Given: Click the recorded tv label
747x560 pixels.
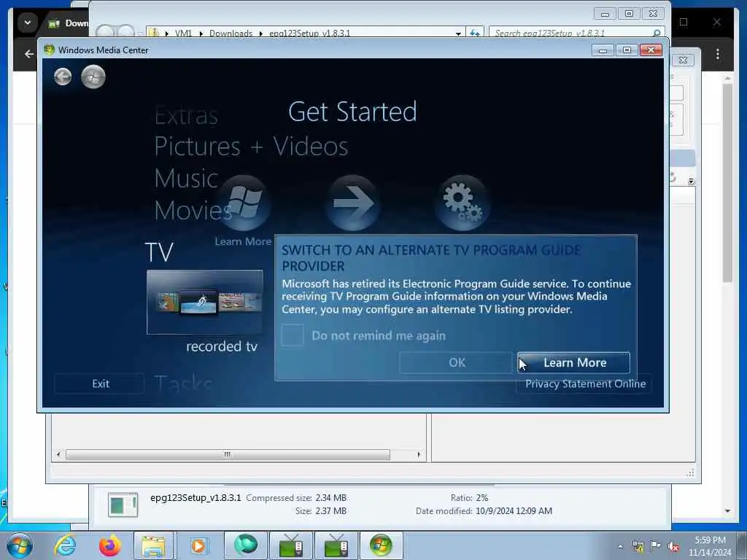Looking at the screenshot, I should 222,346.
